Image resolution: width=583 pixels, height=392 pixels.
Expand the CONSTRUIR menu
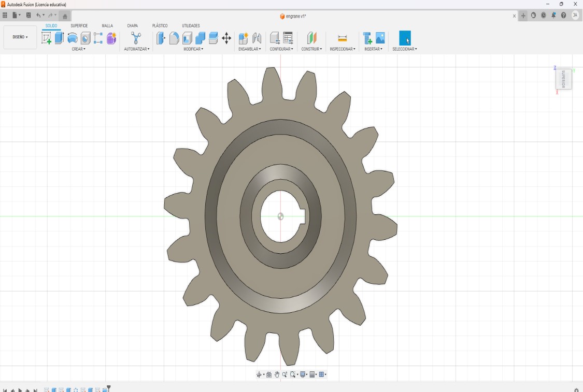pos(311,49)
